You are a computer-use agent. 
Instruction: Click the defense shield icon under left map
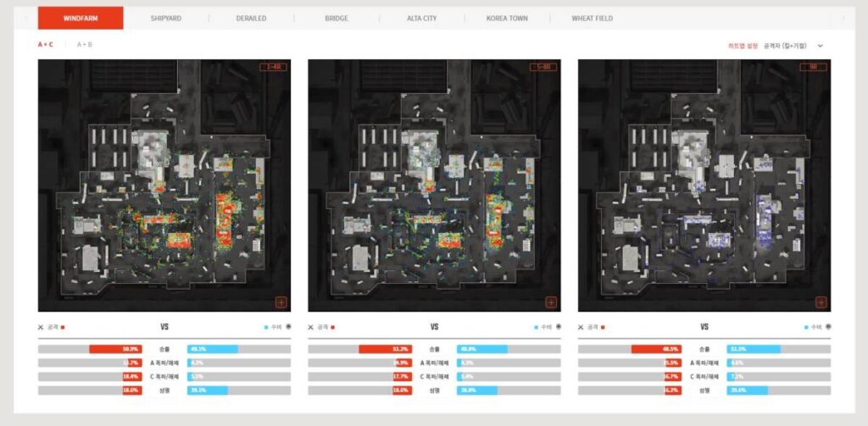287,327
